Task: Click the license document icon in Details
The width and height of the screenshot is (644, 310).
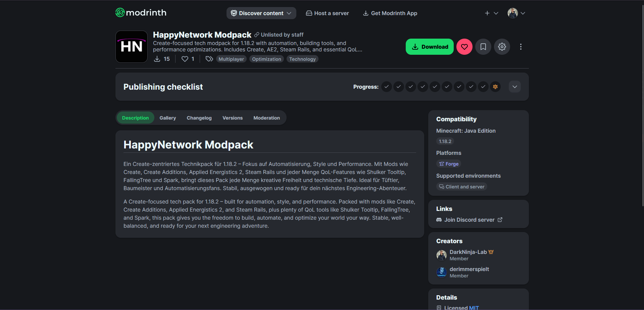Action: (439, 308)
